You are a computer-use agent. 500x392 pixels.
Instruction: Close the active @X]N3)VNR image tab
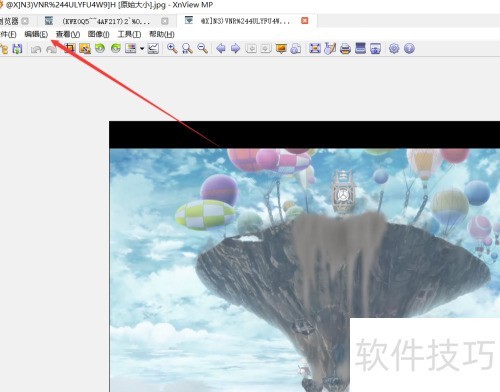point(304,21)
